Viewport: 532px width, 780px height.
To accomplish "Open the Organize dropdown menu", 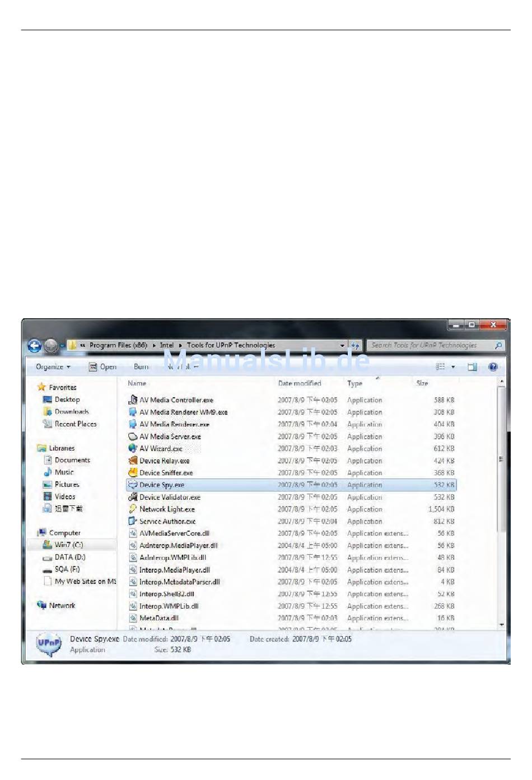I will pos(53,367).
